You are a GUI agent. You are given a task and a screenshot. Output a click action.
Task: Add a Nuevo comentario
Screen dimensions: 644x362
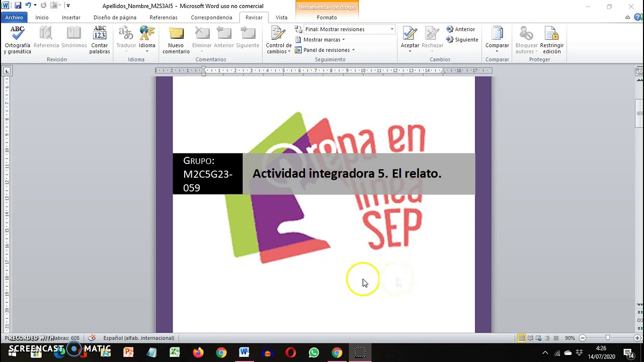pyautogui.click(x=176, y=40)
